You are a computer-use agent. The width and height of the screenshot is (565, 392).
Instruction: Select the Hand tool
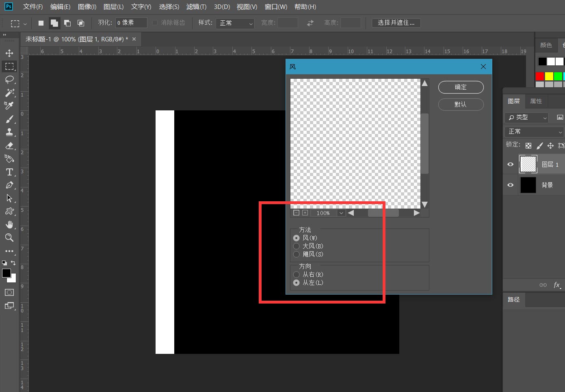tap(9, 224)
